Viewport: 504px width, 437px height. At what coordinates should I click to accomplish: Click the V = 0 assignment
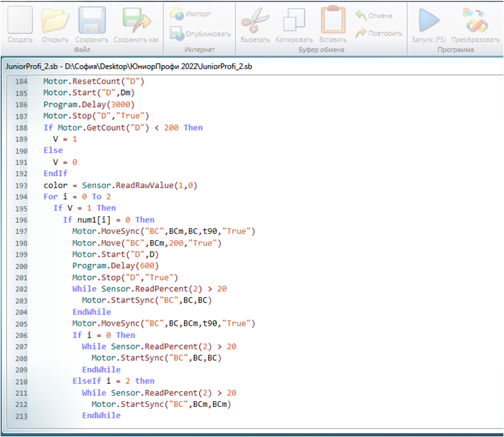click(65, 163)
